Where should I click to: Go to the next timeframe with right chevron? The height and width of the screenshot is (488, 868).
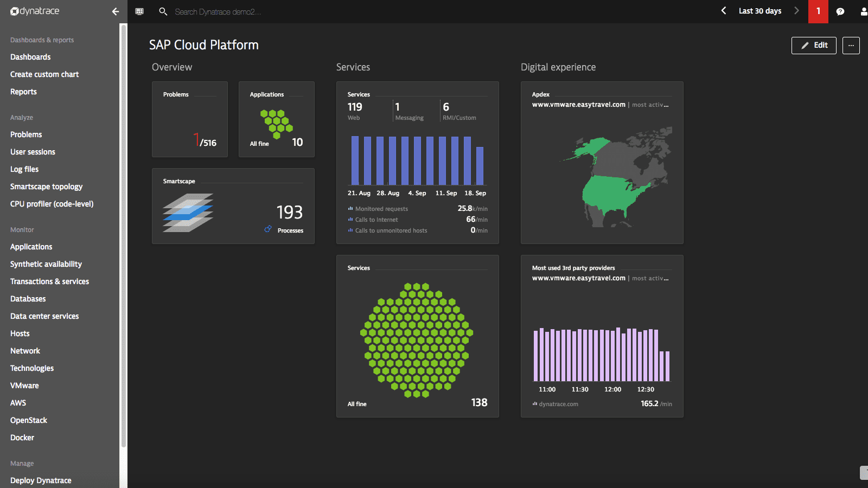pos(796,11)
